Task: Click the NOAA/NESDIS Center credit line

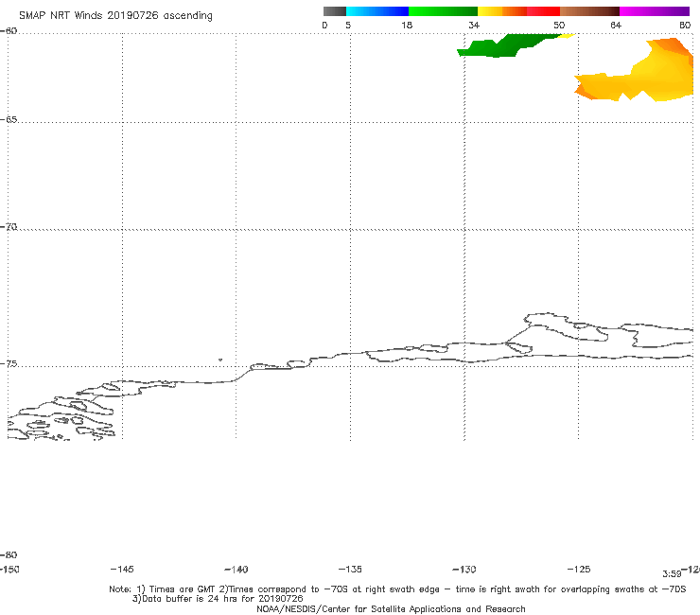Action: (391, 609)
